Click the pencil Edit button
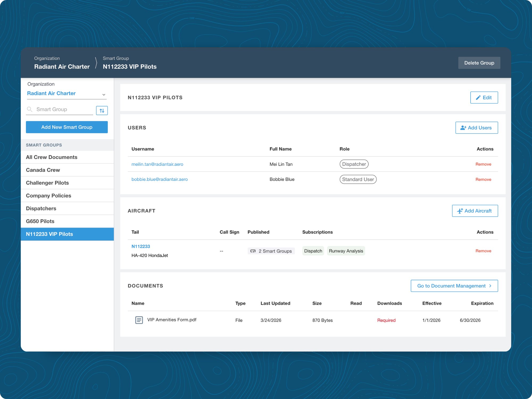 point(484,98)
